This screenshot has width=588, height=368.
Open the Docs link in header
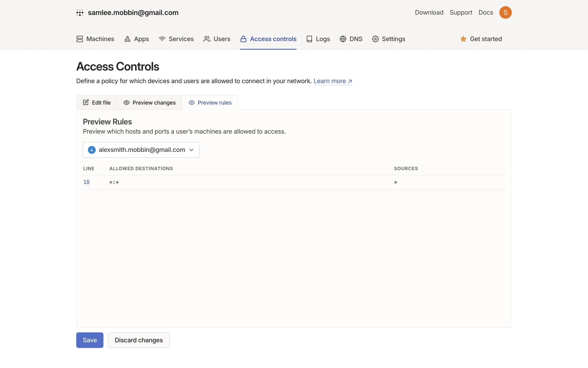coord(485,13)
